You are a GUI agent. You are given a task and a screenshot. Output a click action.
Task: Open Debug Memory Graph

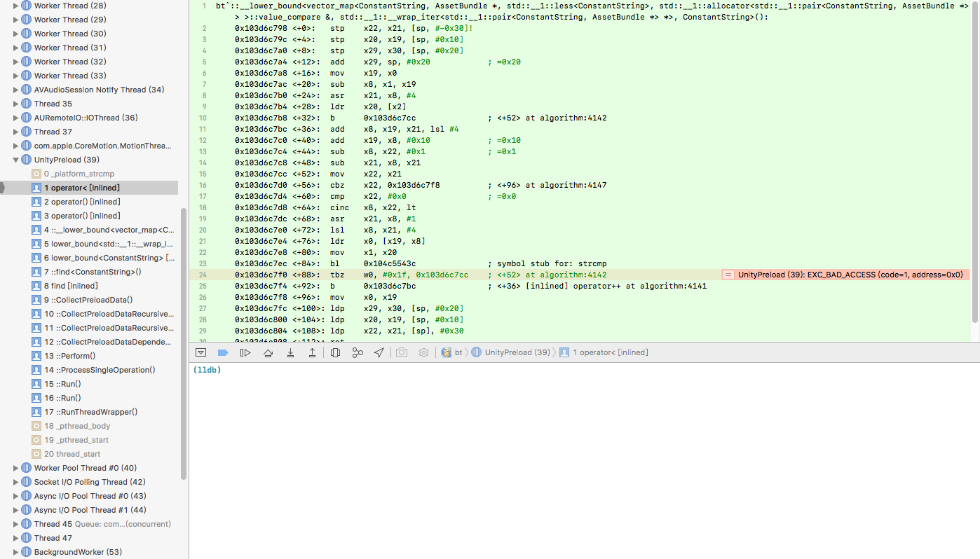coord(358,352)
